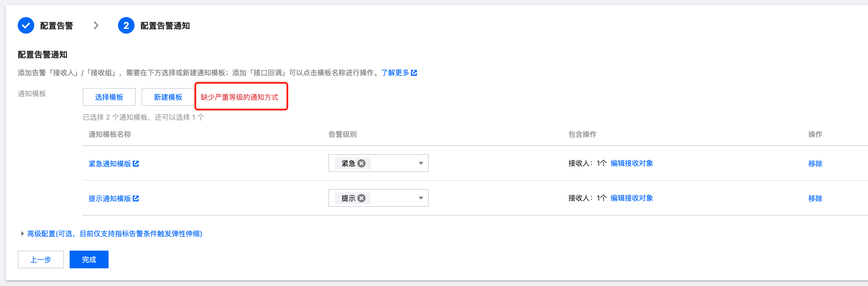868x286 pixels.
Task: Click the step 2 number circle icon
Action: click(x=126, y=26)
